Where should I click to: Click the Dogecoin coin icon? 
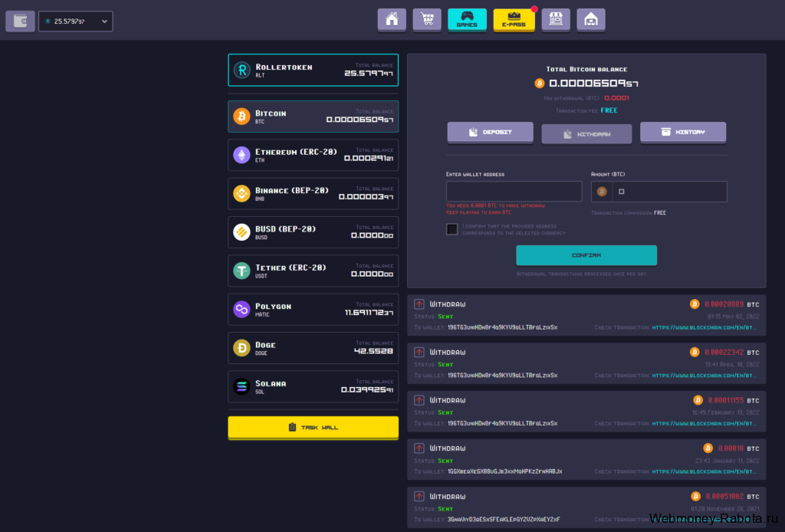click(241, 348)
